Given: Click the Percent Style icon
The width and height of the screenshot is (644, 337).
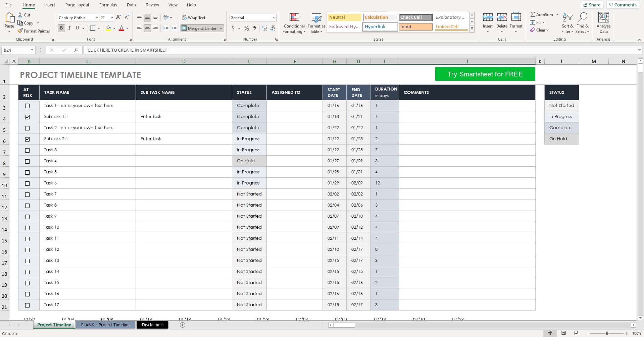Looking at the screenshot, I should (246, 28).
